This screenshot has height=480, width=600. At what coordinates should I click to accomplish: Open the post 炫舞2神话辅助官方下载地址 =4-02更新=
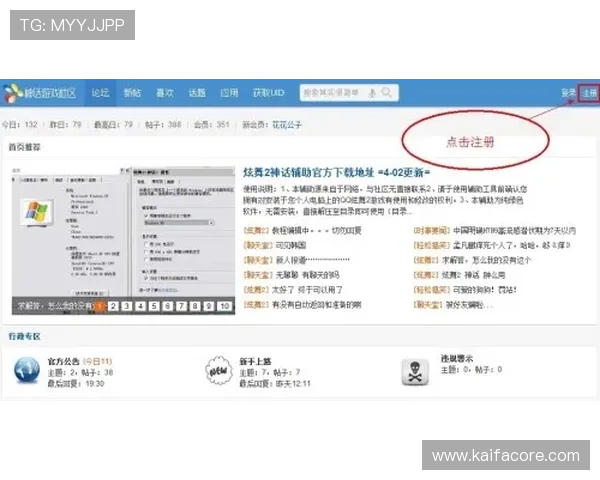336,173
